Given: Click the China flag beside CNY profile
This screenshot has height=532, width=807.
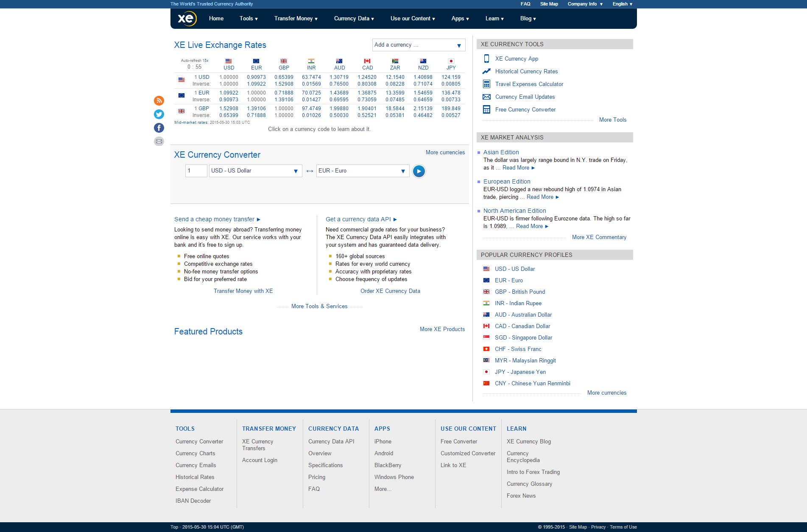Looking at the screenshot, I should coord(486,383).
